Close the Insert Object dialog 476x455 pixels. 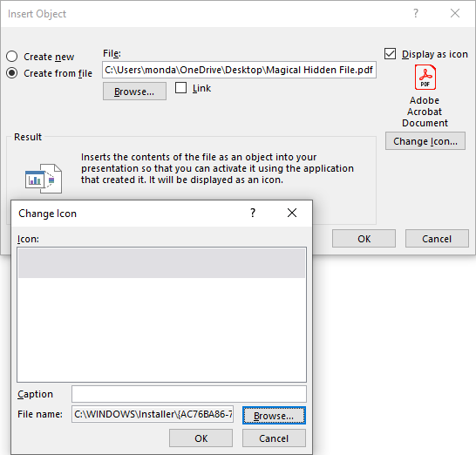pyautogui.click(x=455, y=13)
